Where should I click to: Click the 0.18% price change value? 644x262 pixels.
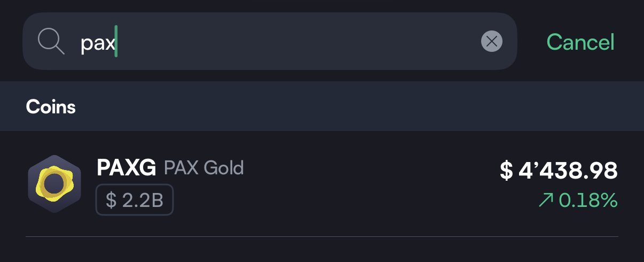(588, 201)
